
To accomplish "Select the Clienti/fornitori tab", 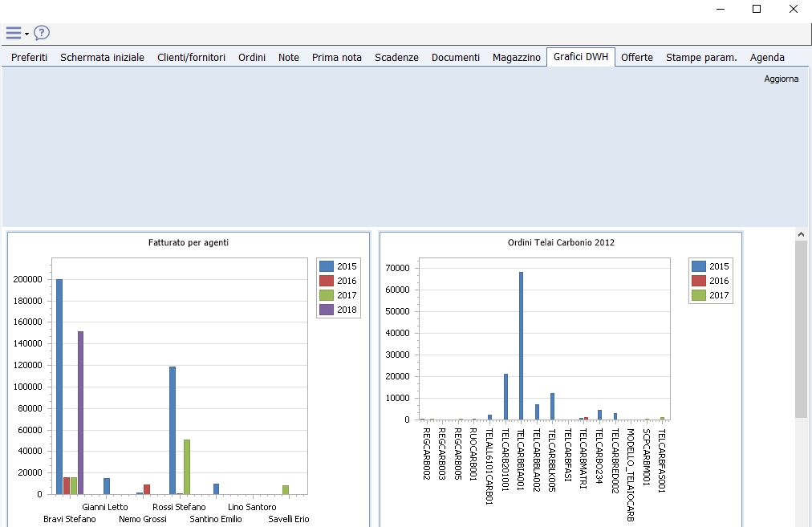I will click(191, 58).
